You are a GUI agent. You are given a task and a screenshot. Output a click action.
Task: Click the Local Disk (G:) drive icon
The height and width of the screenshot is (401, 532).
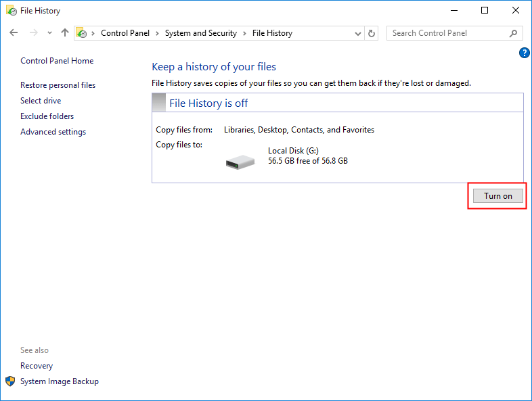[240, 161]
